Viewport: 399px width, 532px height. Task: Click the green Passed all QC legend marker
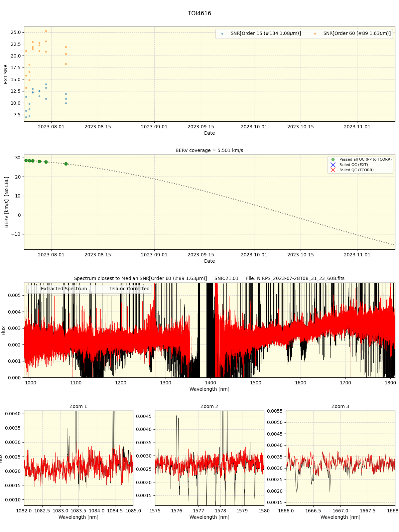(x=333, y=160)
